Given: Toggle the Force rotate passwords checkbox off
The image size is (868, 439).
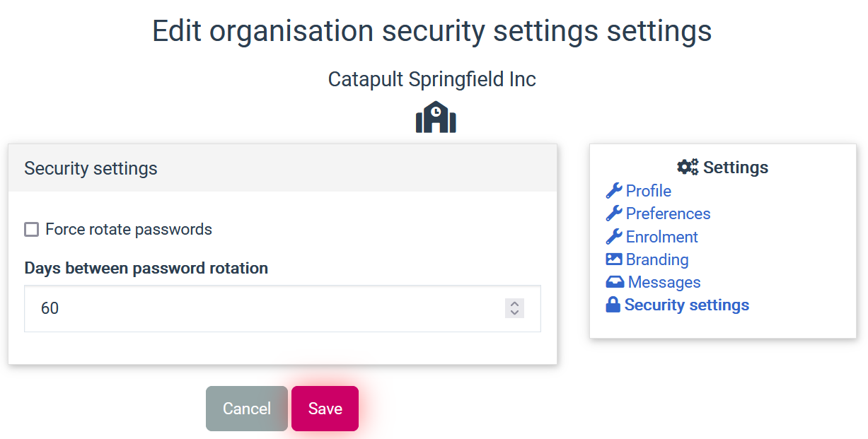Looking at the screenshot, I should point(31,229).
